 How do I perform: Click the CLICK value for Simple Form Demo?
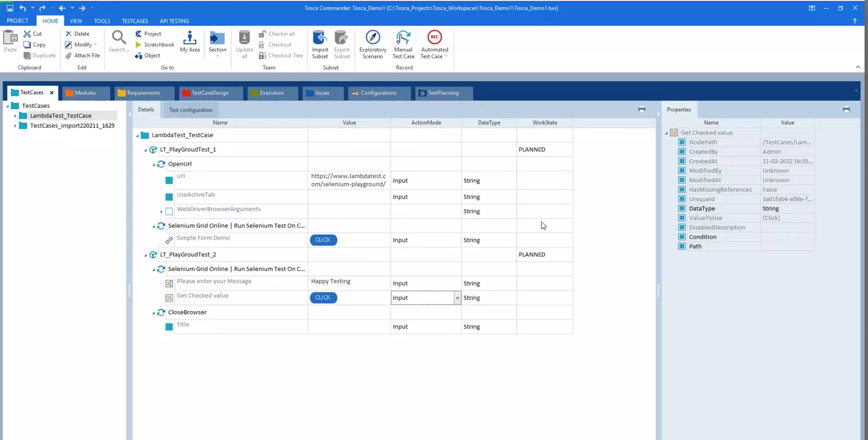[323, 240]
